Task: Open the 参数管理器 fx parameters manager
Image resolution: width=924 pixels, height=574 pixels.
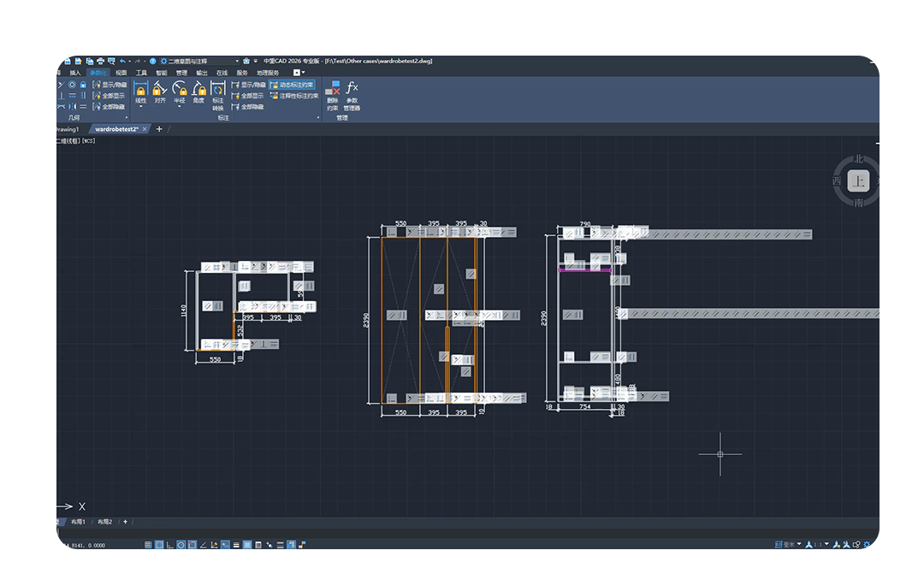Action: (x=352, y=96)
